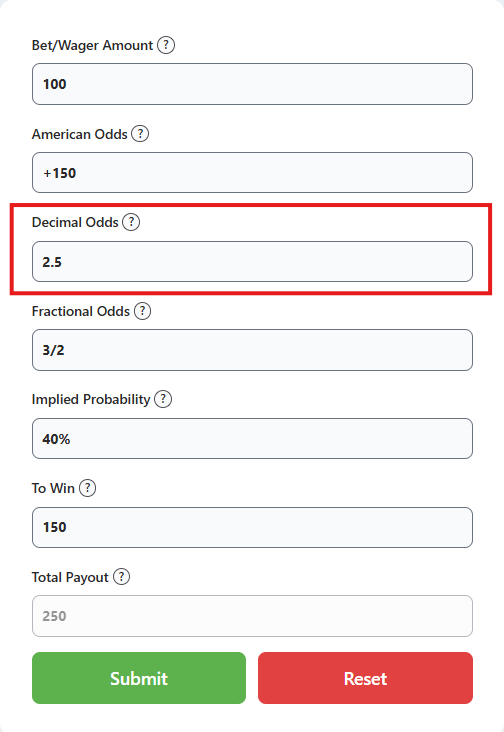
Task: Click the Total Payout field showing 250
Action: 252,616
